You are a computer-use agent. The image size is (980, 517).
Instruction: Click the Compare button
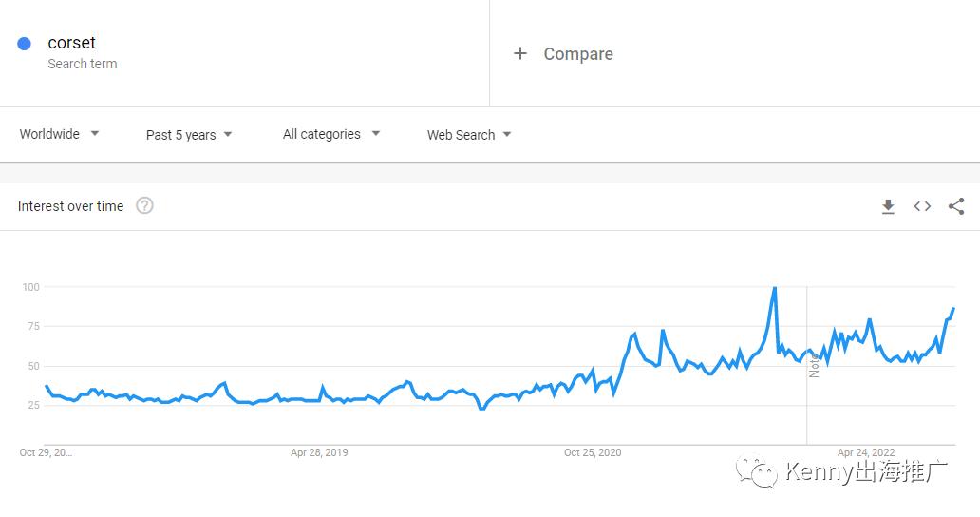[564, 54]
